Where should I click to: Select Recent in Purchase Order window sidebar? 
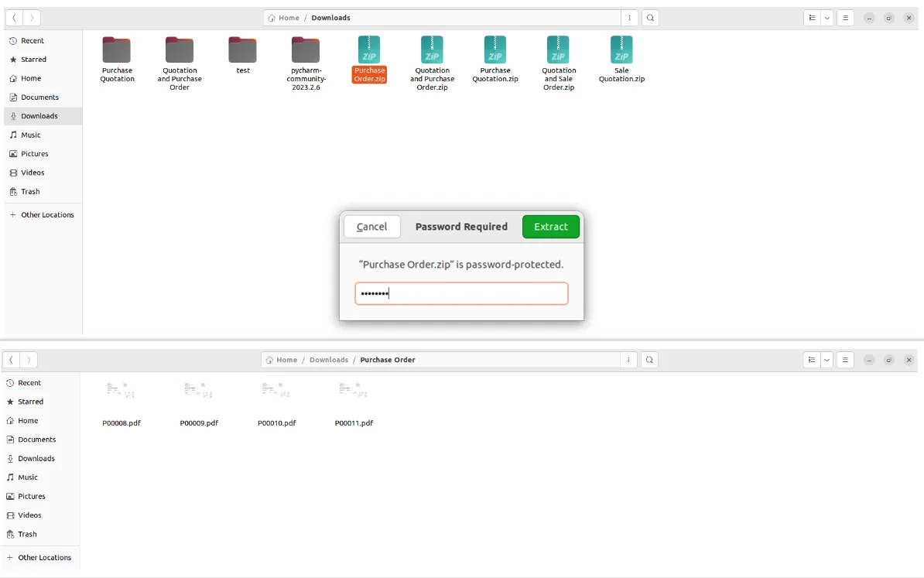click(x=40, y=383)
